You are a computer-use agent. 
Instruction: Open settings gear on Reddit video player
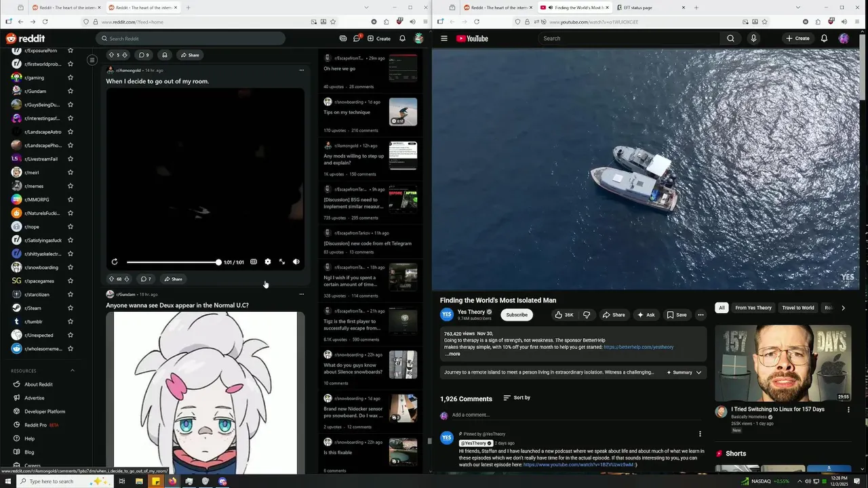coord(268,262)
